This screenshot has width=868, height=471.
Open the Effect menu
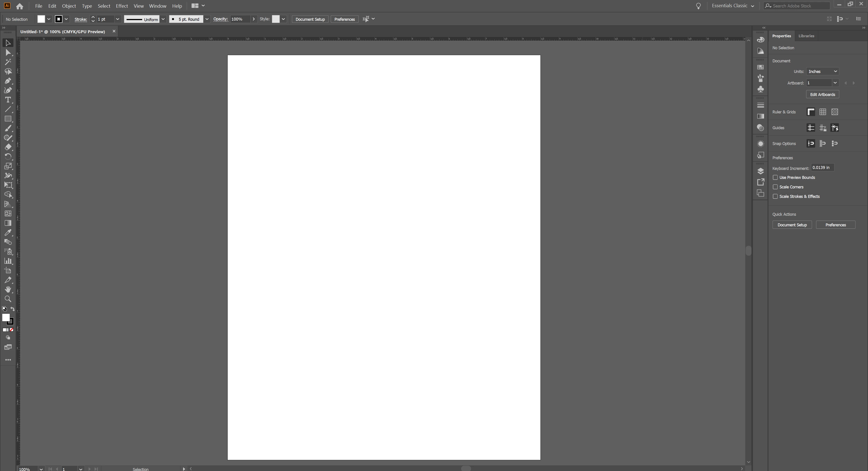point(122,6)
